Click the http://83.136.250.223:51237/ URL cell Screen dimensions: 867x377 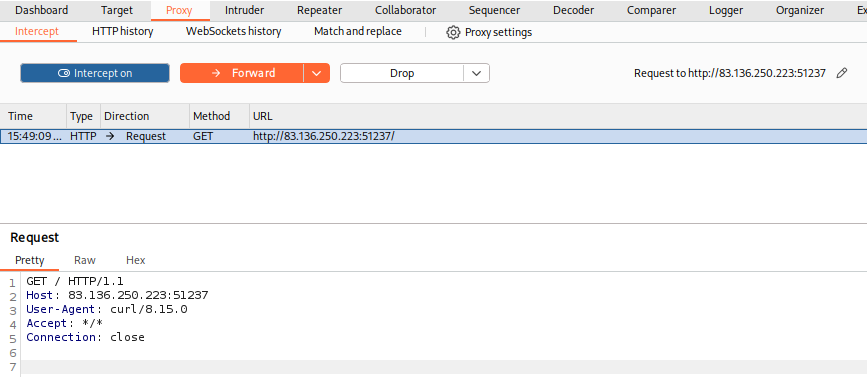pos(323,136)
